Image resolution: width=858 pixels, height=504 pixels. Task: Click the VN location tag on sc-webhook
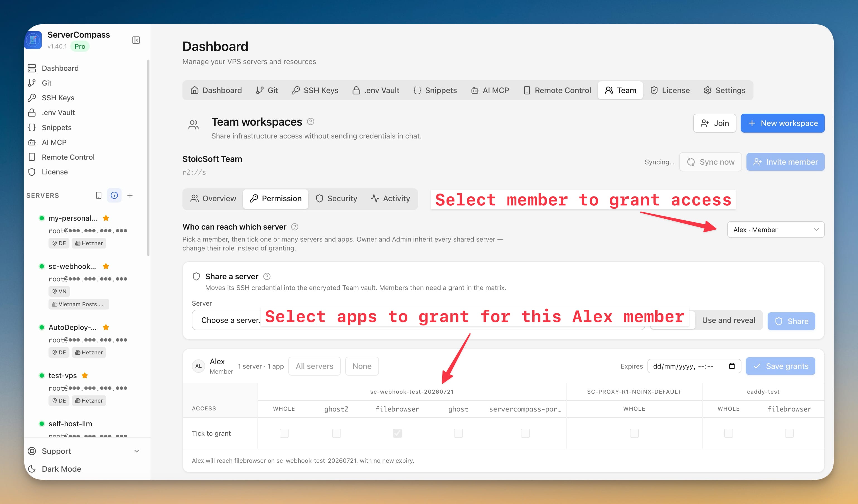point(59,291)
